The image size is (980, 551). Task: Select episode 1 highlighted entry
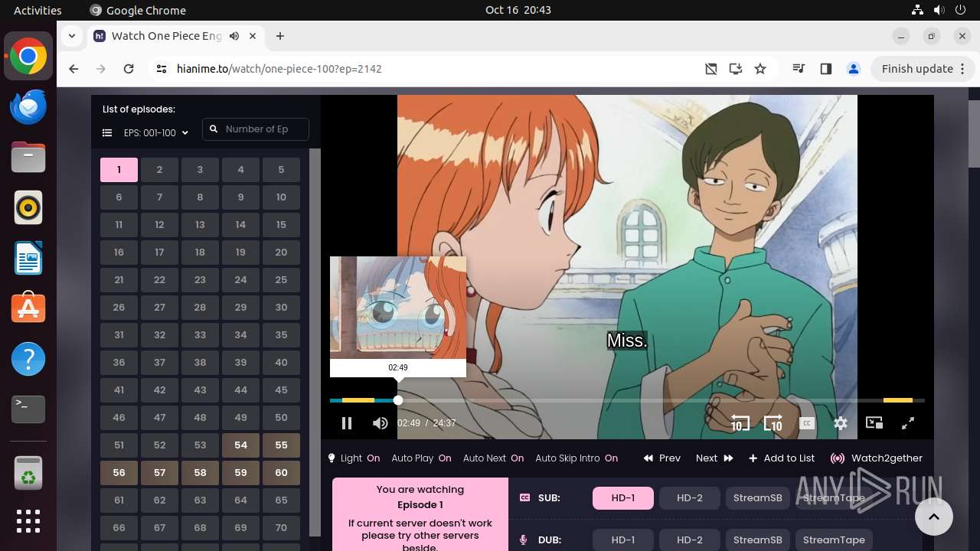coord(119,170)
